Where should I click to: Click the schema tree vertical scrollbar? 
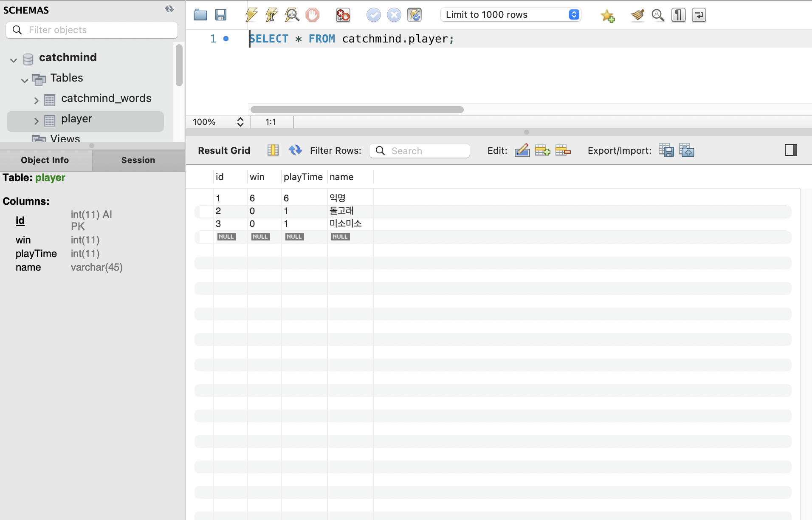pyautogui.click(x=179, y=65)
